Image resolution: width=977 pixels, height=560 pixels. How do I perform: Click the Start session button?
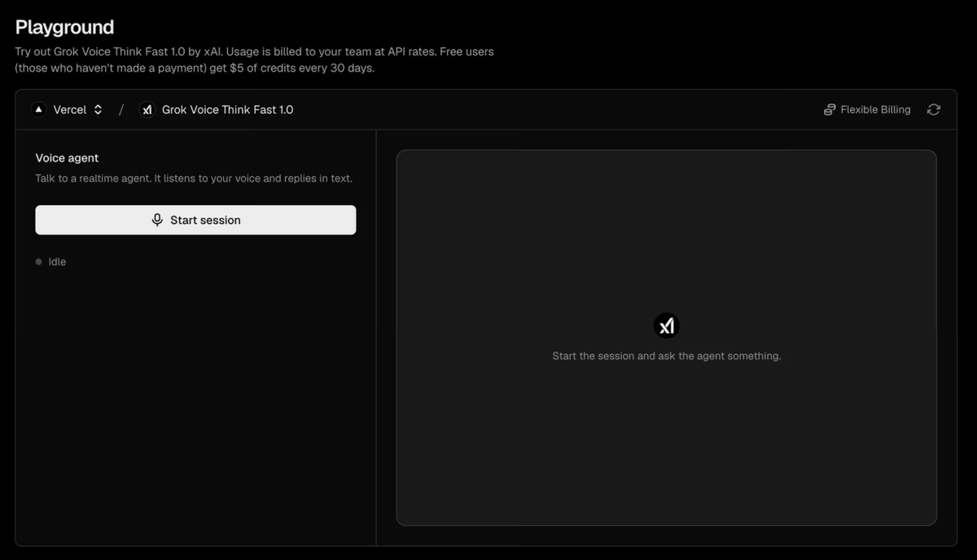click(x=195, y=220)
